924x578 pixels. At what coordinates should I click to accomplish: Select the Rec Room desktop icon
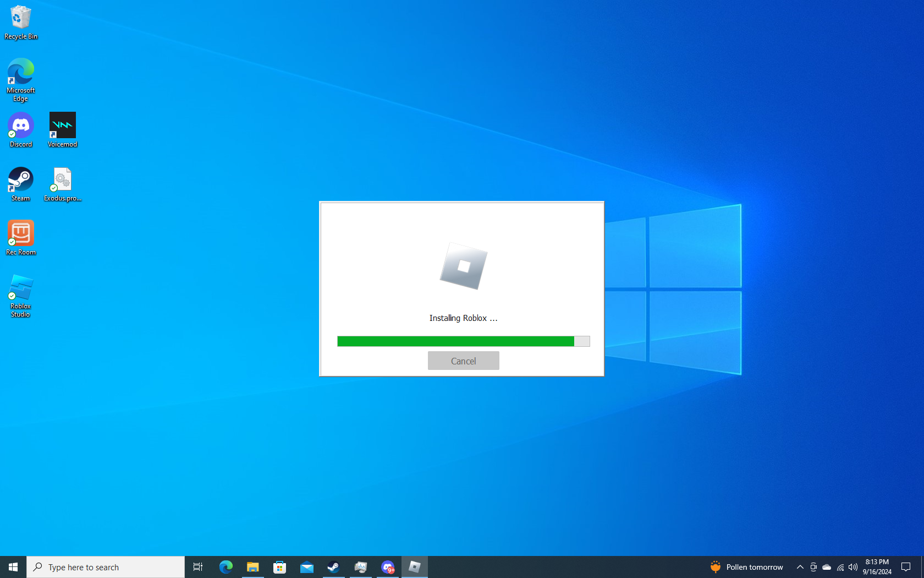coord(21,238)
